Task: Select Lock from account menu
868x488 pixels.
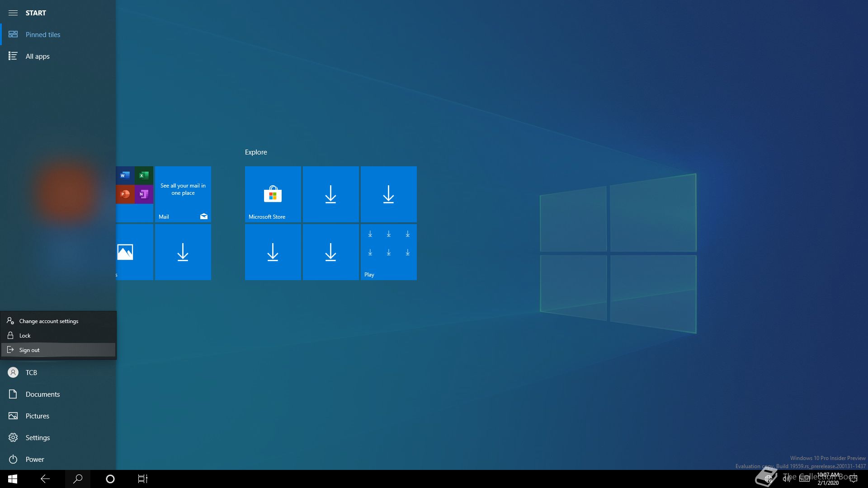Action: (58, 336)
